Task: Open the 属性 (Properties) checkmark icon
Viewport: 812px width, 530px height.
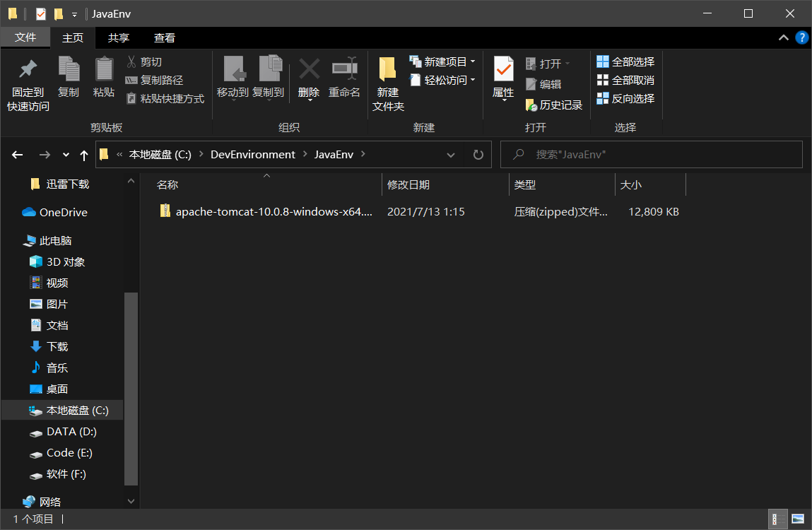Action: tap(503, 78)
